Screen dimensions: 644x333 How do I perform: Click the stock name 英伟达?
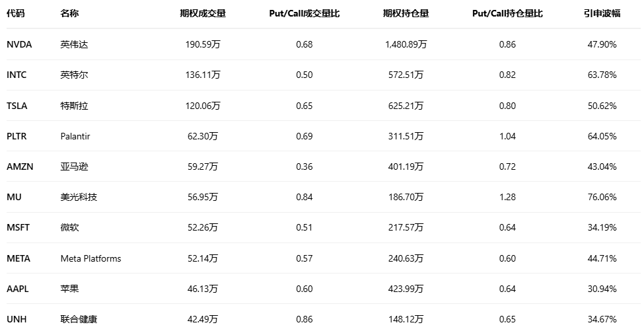click(73, 44)
